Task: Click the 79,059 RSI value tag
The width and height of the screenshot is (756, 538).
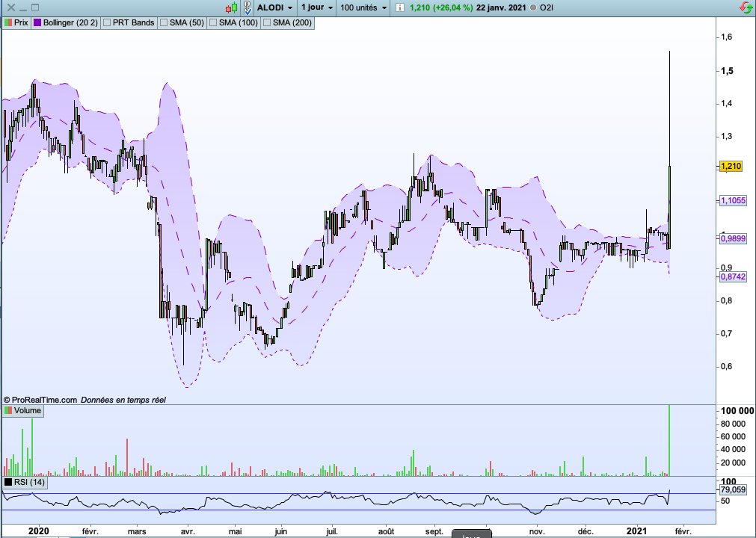Action: click(x=733, y=490)
